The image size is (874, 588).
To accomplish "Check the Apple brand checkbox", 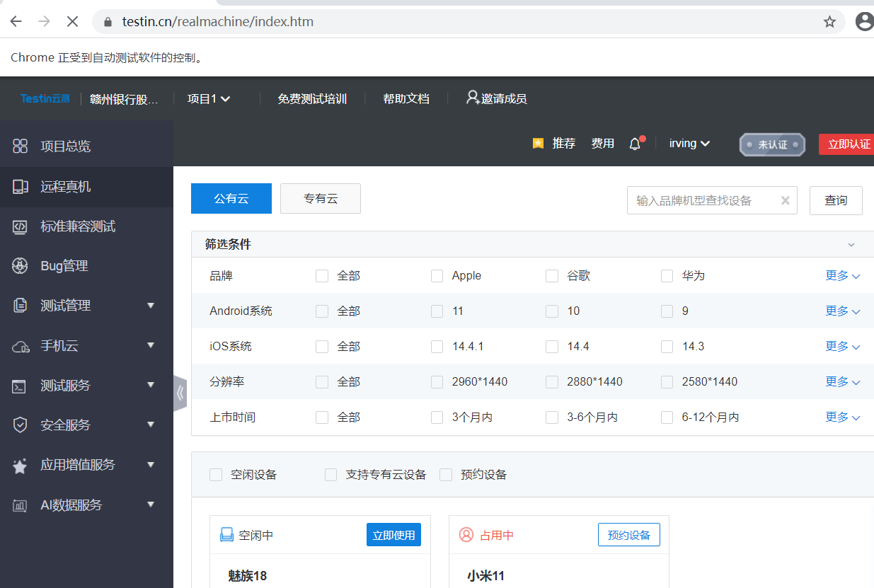I will tap(437, 276).
